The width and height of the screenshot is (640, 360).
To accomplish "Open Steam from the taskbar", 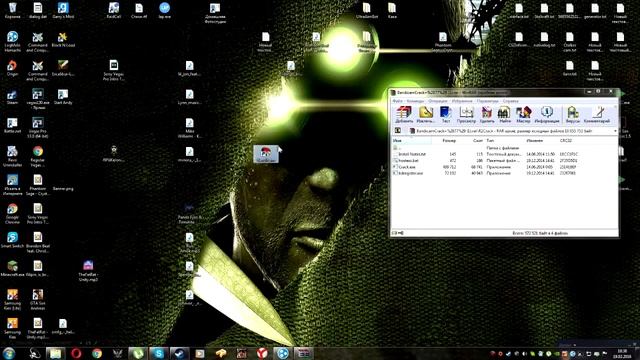I will (x=179, y=353).
